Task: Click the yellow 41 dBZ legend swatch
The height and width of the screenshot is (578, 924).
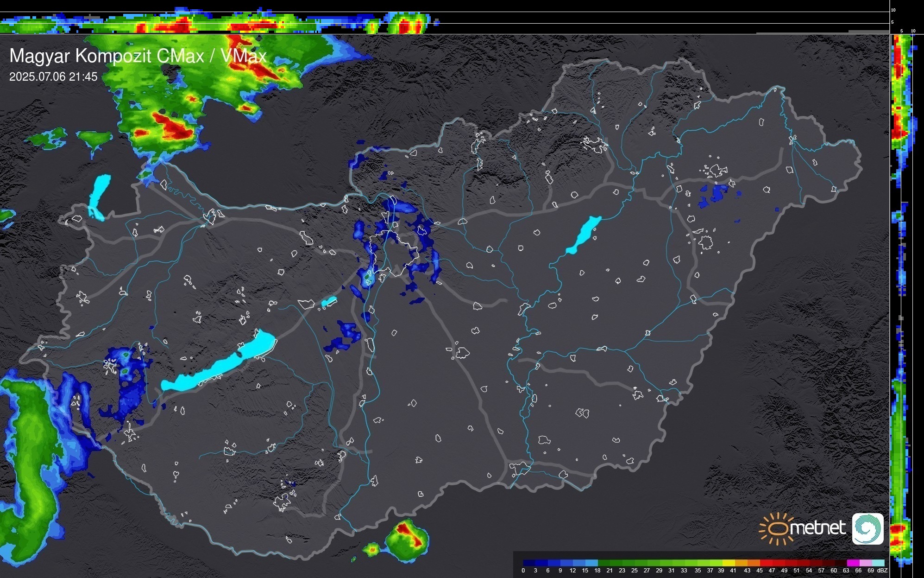Action: [729, 563]
